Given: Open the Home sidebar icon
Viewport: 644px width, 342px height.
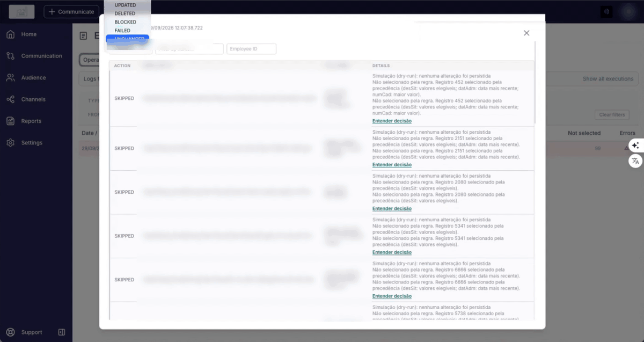Looking at the screenshot, I should pyautogui.click(x=10, y=34).
